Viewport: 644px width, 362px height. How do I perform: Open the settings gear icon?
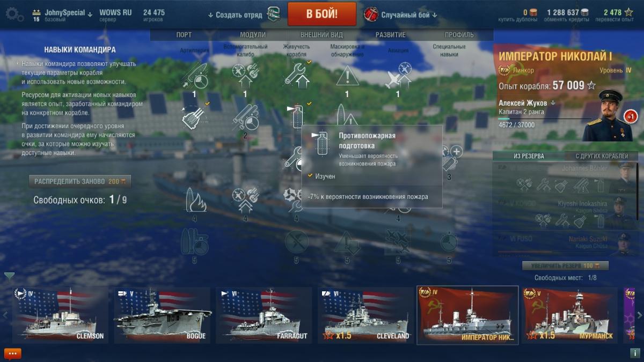click(13, 14)
